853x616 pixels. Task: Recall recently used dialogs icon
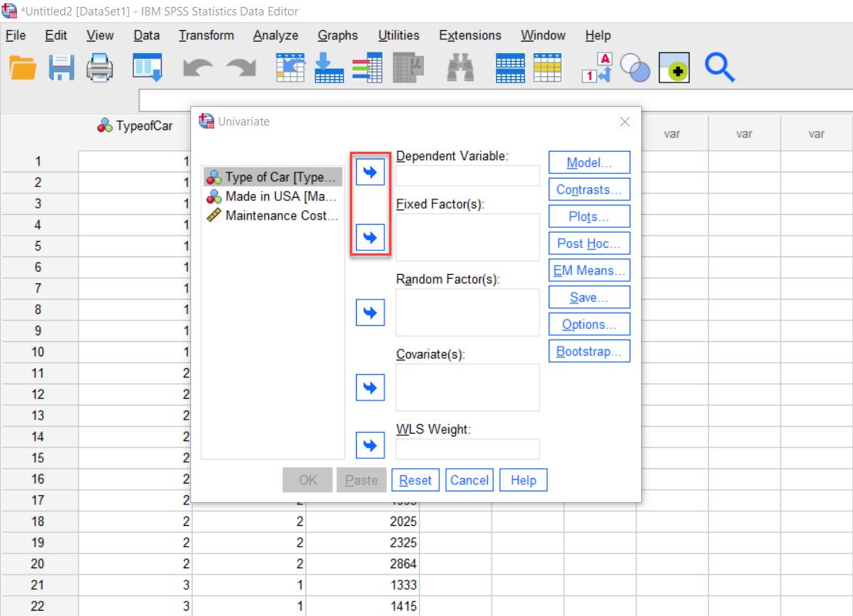[147, 68]
